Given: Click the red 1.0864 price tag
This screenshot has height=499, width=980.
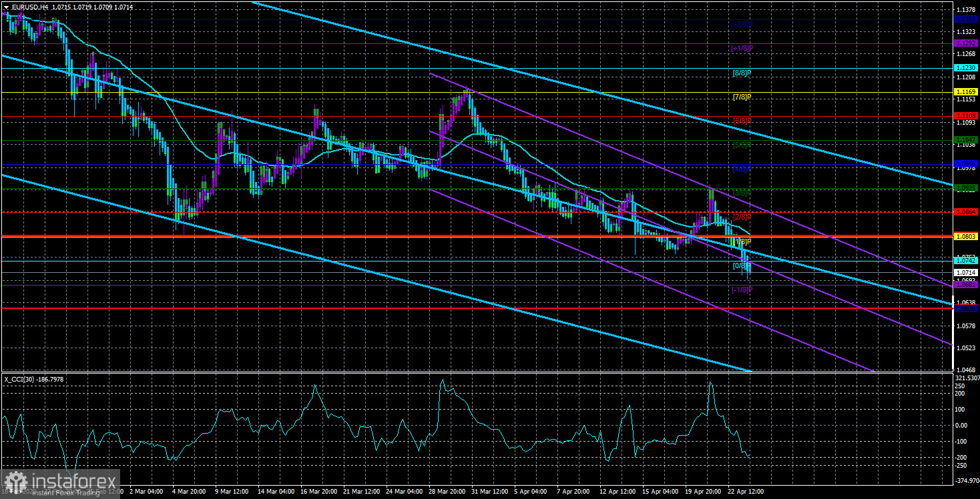Looking at the screenshot, I should tap(966, 211).
